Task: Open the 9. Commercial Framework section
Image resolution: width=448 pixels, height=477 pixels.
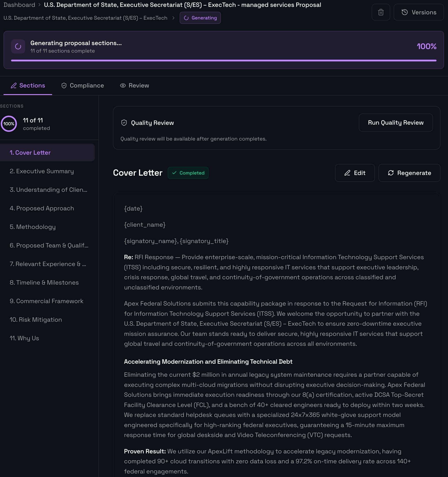Action: pos(47,301)
